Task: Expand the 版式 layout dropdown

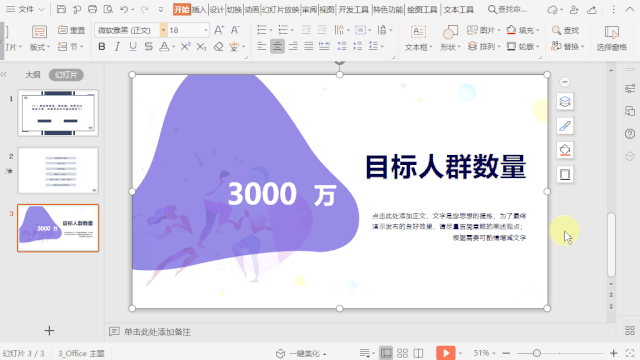Action: [40, 47]
